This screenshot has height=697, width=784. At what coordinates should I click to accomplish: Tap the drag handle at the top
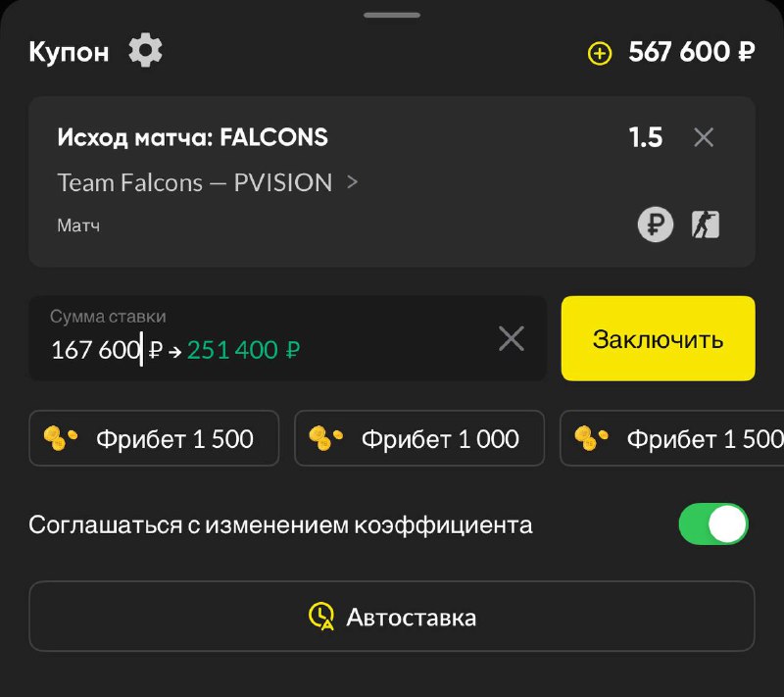point(392,14)
